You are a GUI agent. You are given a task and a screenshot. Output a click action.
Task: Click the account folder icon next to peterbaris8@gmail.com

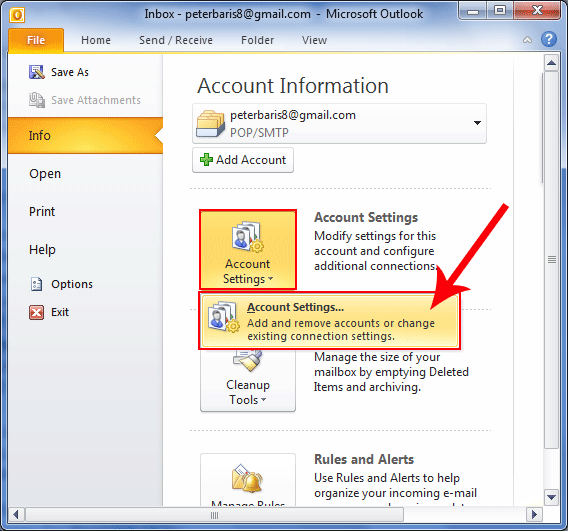(210, 124)
